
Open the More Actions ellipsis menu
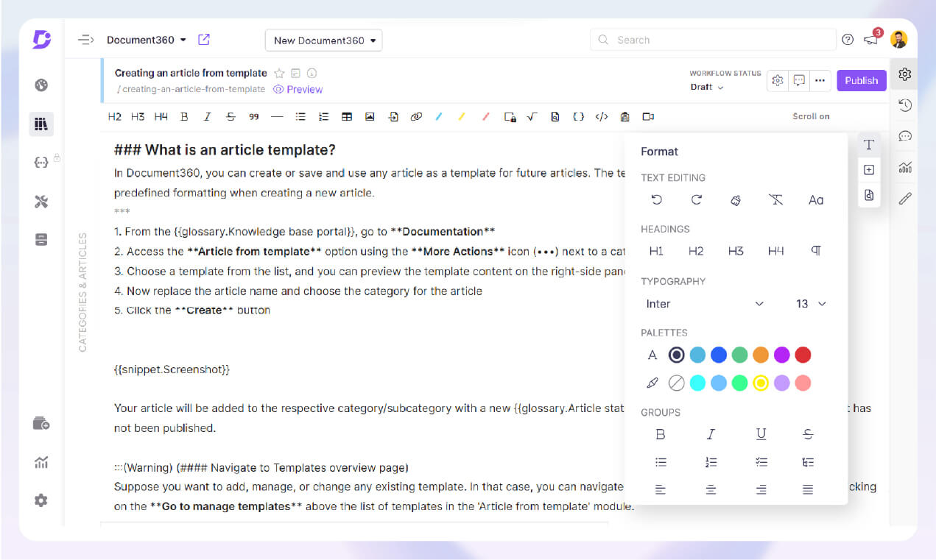(x=820, y=80)
